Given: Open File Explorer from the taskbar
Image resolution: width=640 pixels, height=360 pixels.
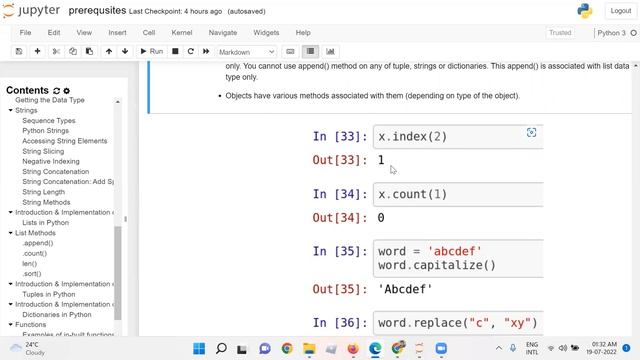Looking at the screenshot, I should pyautogui.click(x=309, y=349).
